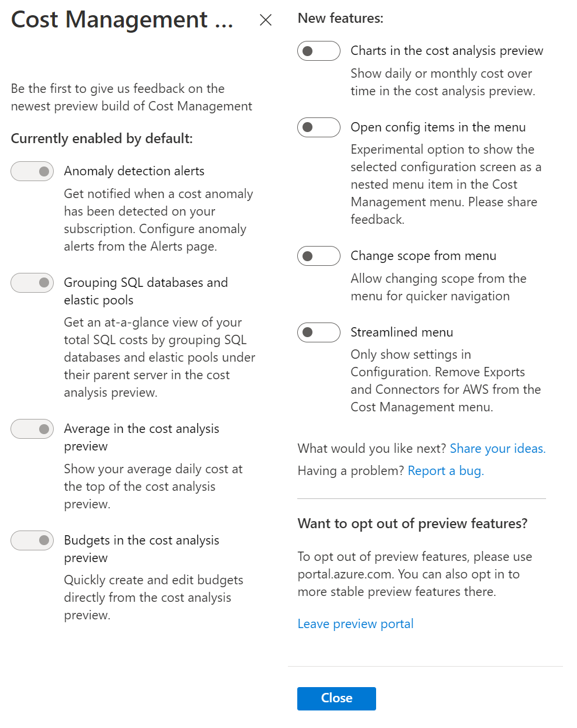577x728 pixels.
Task: Open the Share your ideas link
Action: (x=498, y=449)
